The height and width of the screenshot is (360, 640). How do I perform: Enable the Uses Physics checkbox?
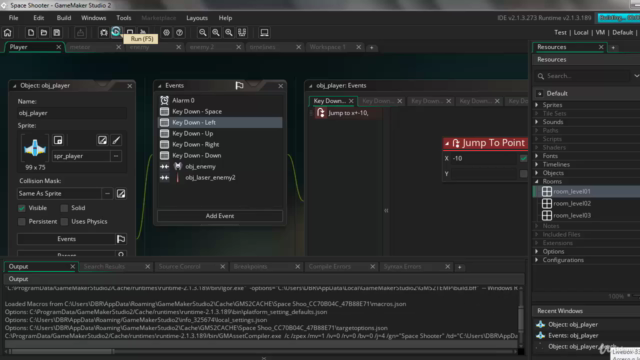(x=64, y=222)
